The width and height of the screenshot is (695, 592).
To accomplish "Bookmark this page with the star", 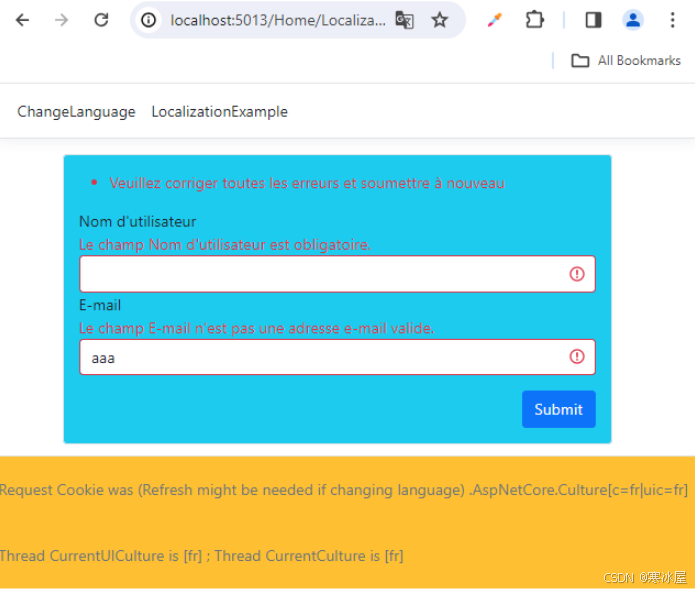I will 440,20.
